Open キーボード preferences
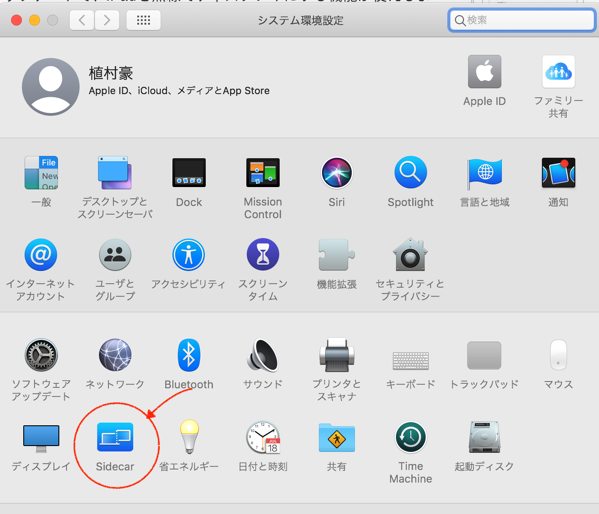 (x=410, y=361)
